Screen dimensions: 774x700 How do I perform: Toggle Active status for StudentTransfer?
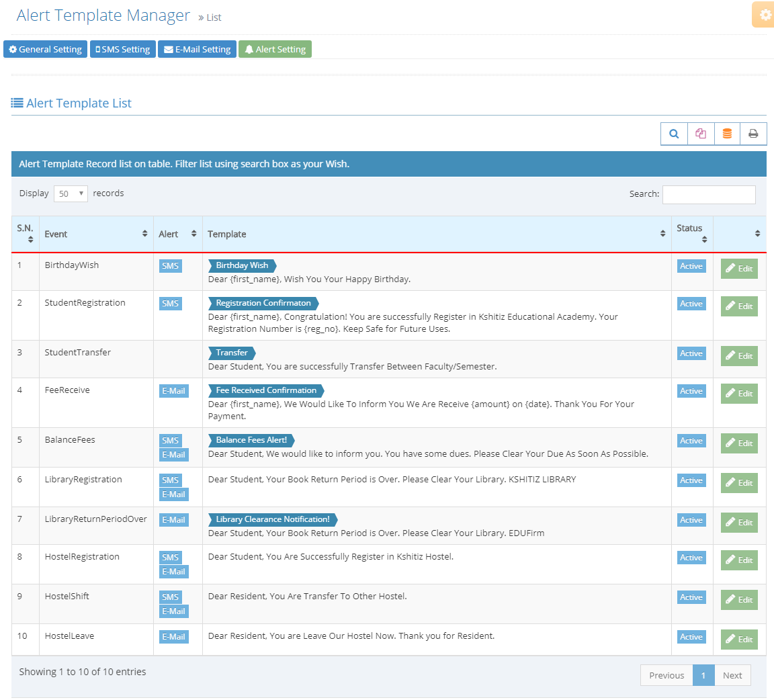pos(691,353)
